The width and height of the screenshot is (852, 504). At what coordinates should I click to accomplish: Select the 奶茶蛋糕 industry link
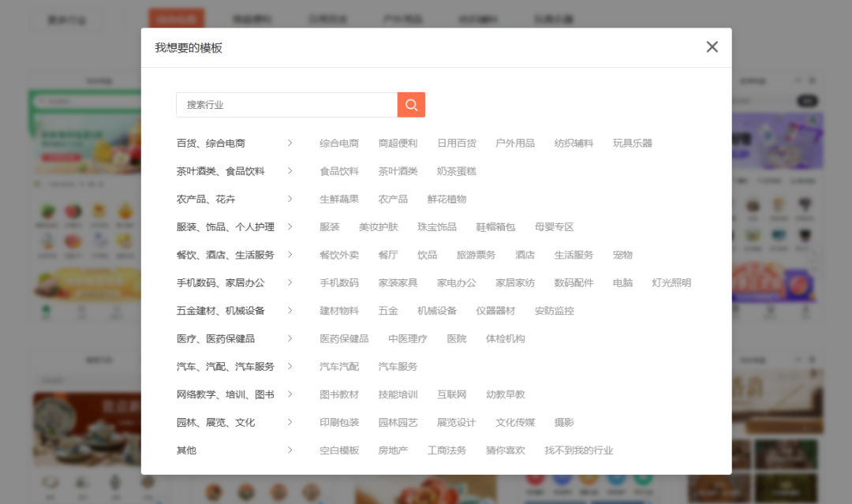coord(457,171)
